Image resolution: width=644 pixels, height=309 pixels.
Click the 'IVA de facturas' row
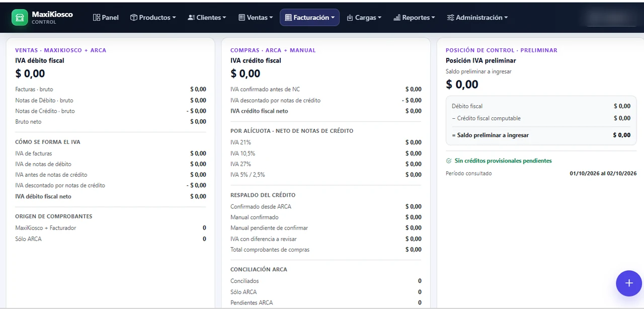pos(111,153)
